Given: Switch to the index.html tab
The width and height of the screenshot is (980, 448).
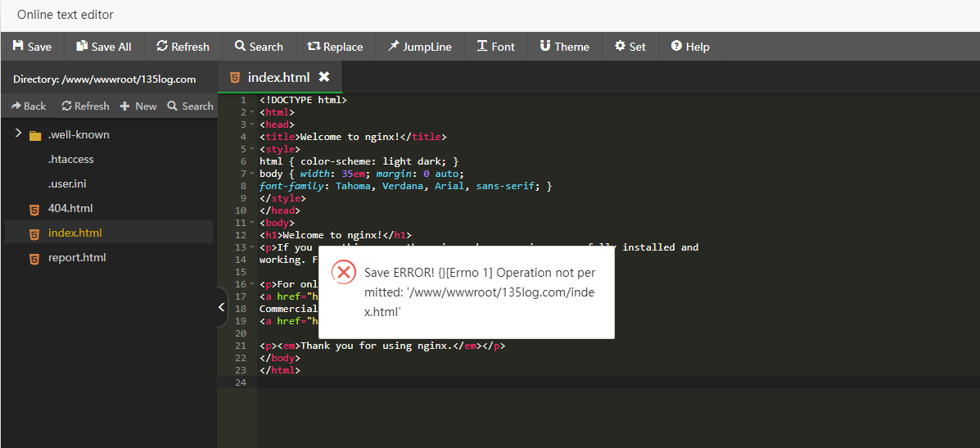Looking at the screenshot, I should pyautogui.click(x=278, y=78).
